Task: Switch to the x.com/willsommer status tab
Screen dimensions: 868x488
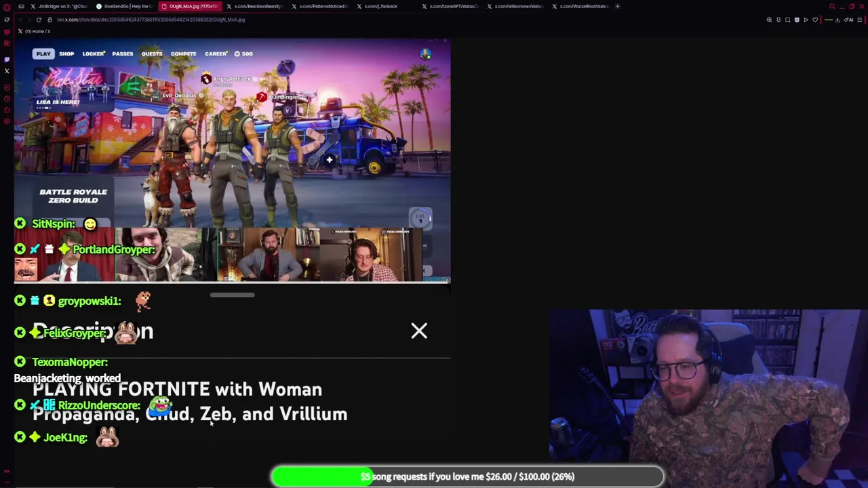Action: click(x=515, y=6)
